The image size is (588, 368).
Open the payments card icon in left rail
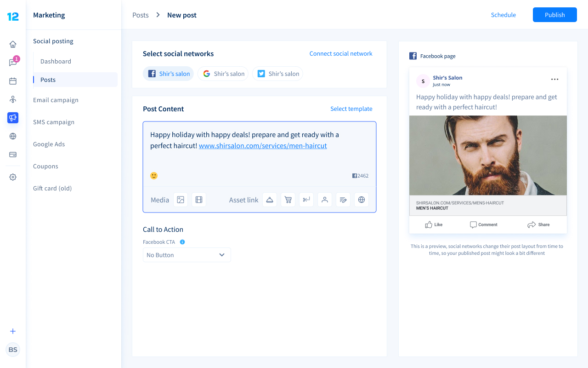(x=13, y=155)
